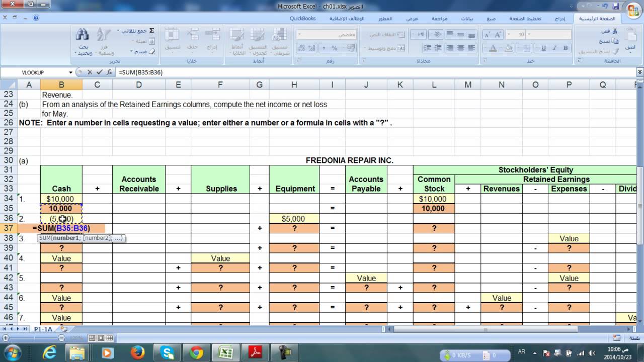Image resolution: width=644 pixels, height=362 pixels.
Task: Confirm formula entry with the checkmark
Action: 99,72
